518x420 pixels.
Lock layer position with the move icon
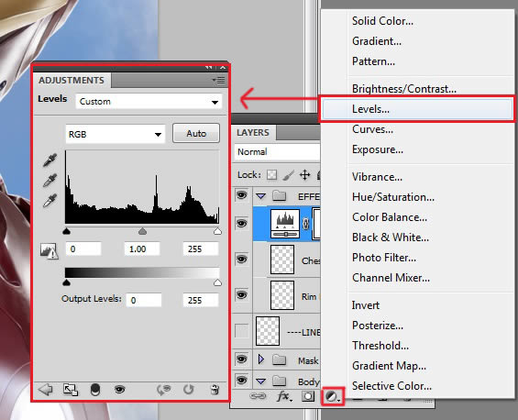click(x=304, y=175)
